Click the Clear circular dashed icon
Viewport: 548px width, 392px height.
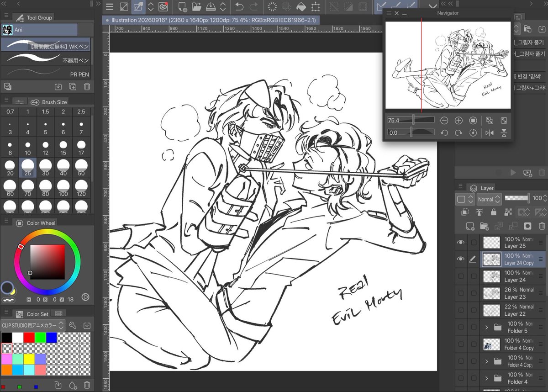[x=272, y=7]
